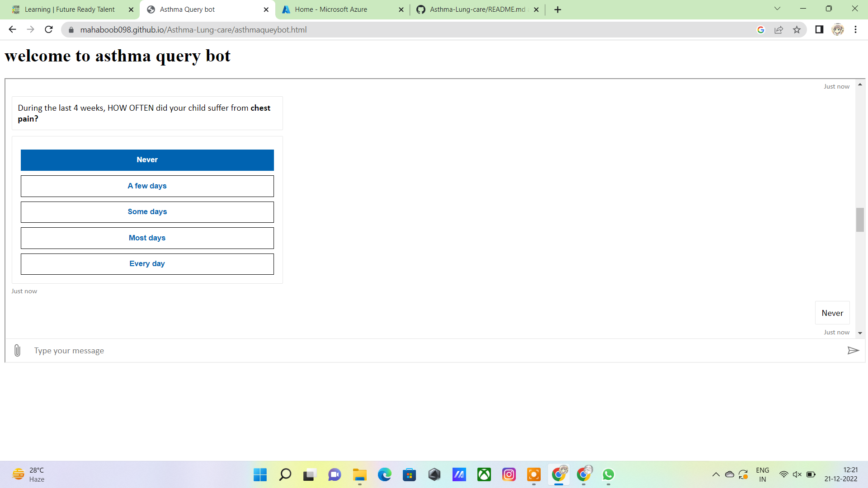Open Chrome three-dot menu

pos(855,30)
